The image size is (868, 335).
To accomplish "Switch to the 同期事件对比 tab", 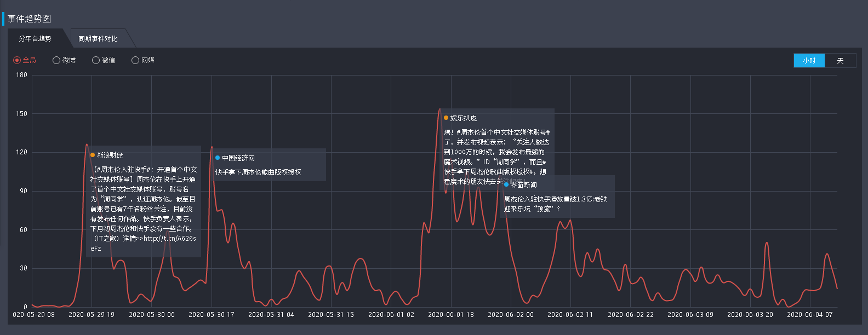I will point(98,39).
